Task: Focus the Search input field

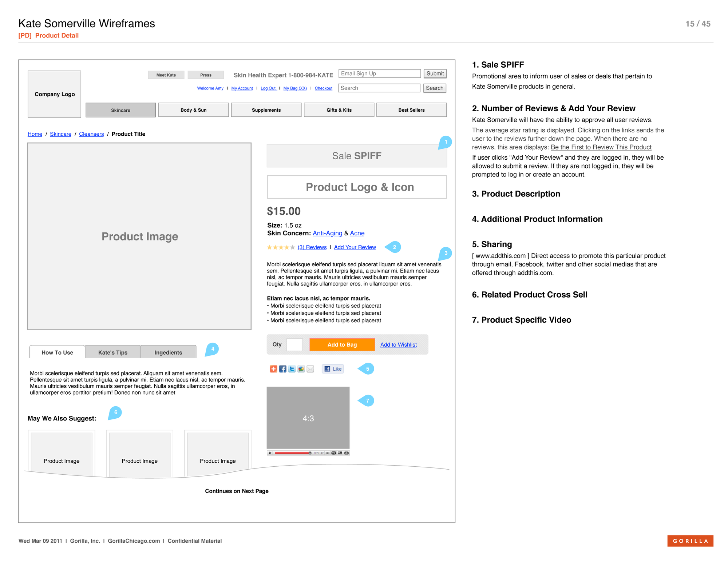Action: pos(380,88)
